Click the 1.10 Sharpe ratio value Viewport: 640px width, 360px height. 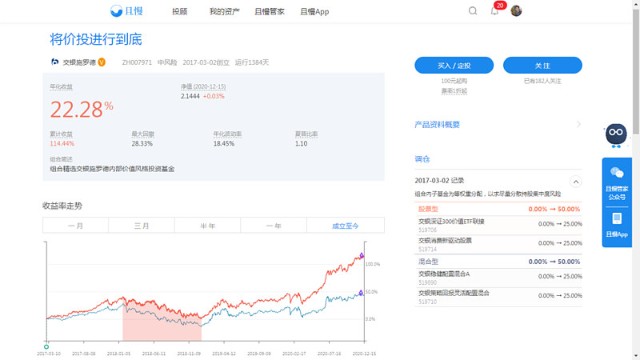[x=301, y=144]
